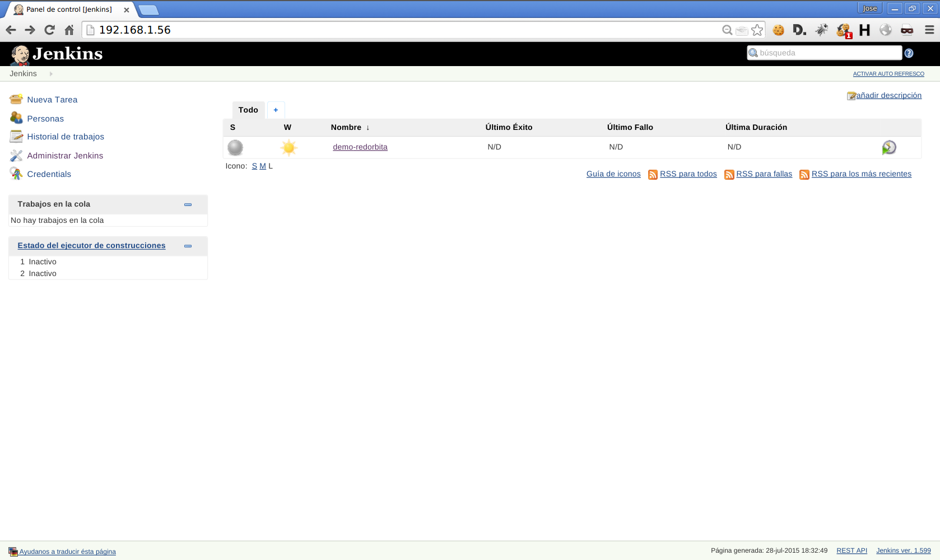Click the search help question-mark icon
The width and height of the screenshot is (940, 560).
tap(909, 53)
